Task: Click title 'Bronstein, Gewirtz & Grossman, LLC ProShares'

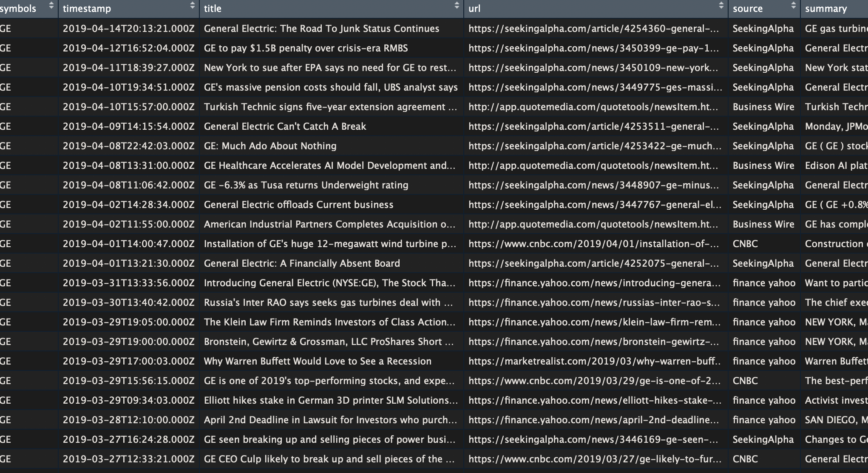Action: 329,342
